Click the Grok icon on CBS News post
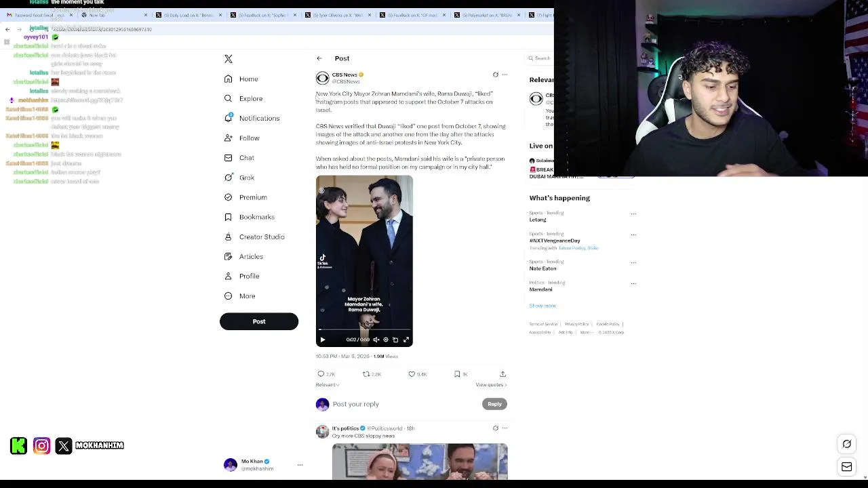The height and width of the screenshot is (488, 868). click(495, 75)
